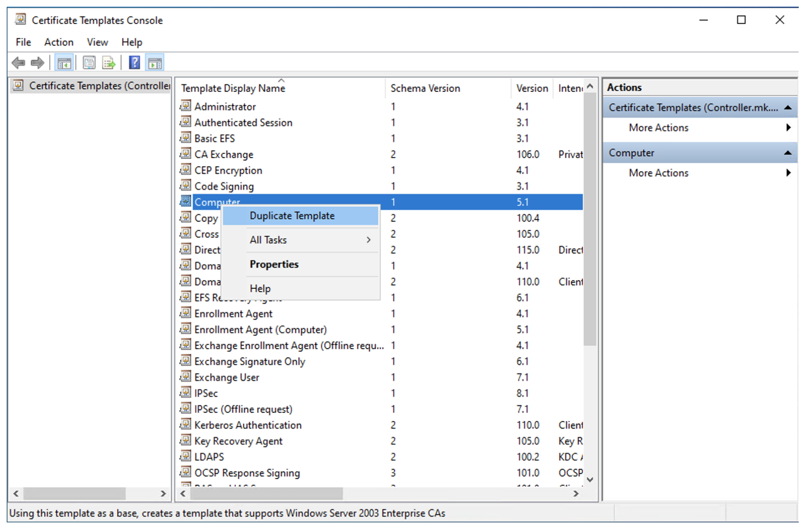
Task: Choose Duplicate Template from context menu
Action: tap(301, 216)
